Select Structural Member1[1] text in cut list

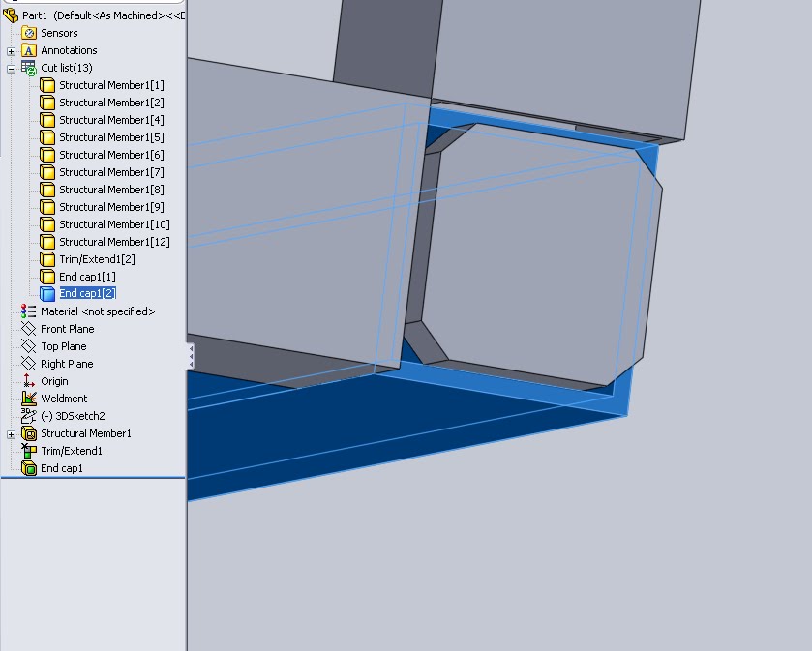click(x=111, y=85)
